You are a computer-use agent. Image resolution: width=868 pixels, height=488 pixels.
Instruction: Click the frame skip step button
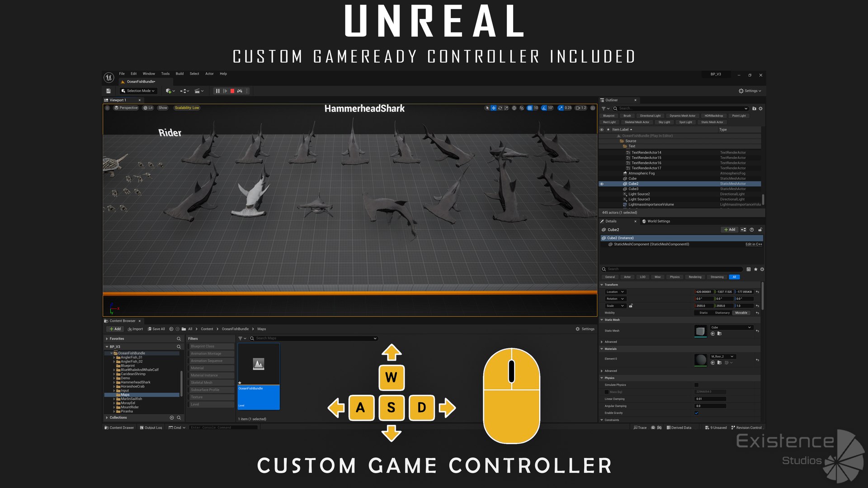[225, 91]
